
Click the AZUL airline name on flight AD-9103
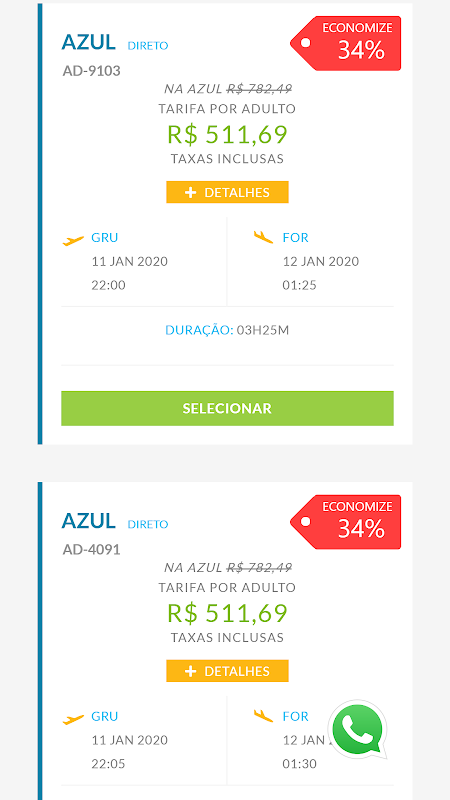89,42
